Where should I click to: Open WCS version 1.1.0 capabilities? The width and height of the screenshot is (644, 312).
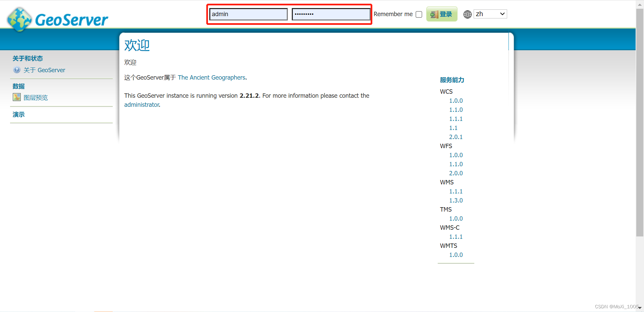456,110
